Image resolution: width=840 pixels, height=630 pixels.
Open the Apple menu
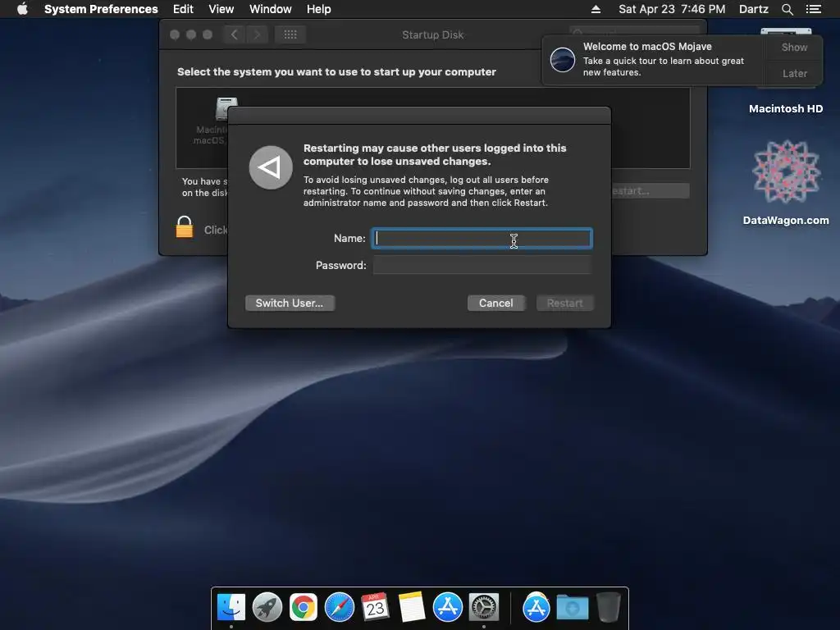point(22,9)
